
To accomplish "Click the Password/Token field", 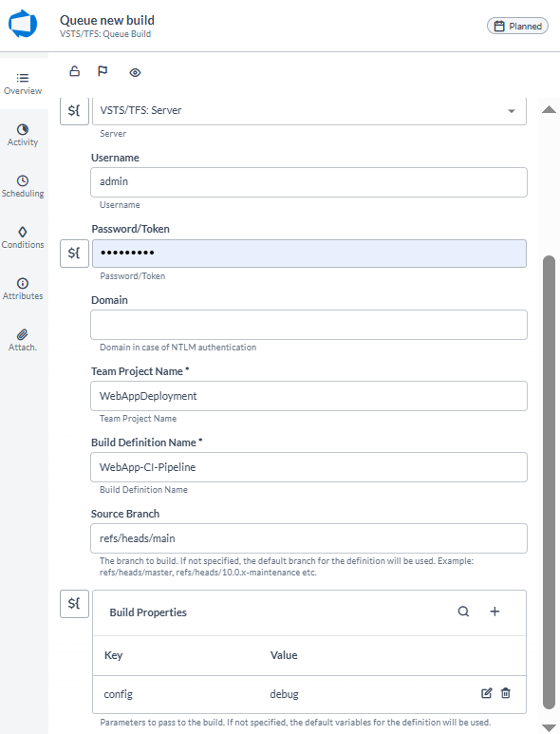I will tap(309, 254).
